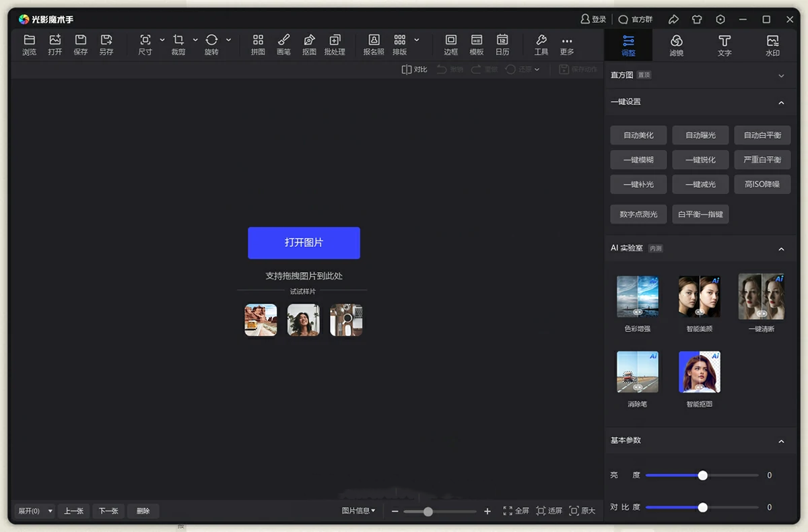
Task: Expand the 旋转 dropdown arrow
Action: [x=228, y=40]
